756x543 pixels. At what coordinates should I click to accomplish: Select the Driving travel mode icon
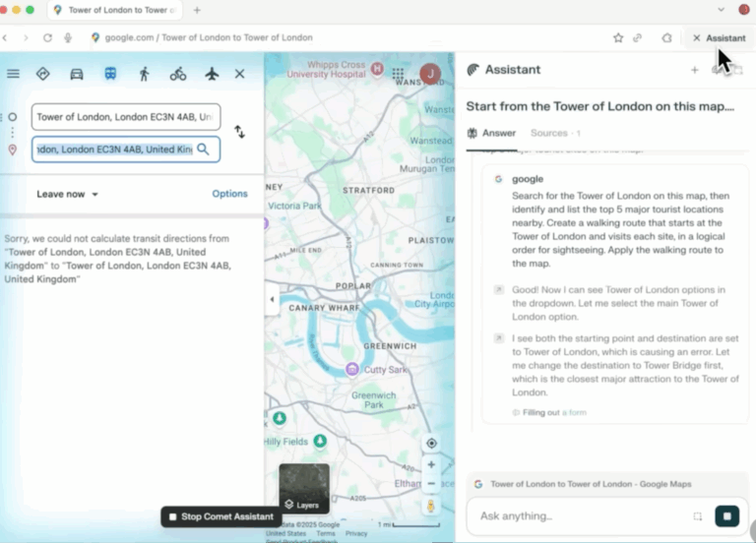pyautogui.click(x=77, y=74)
